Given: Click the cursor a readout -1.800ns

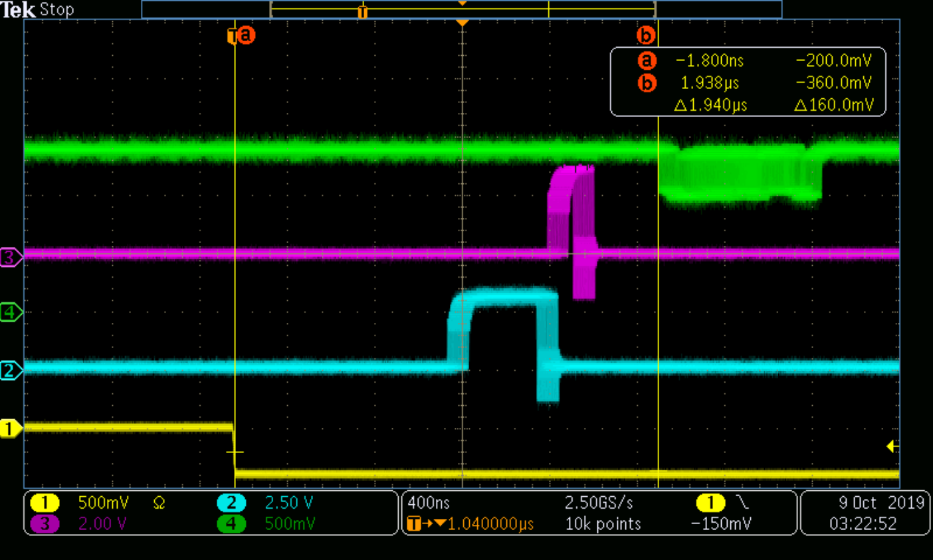Looking at the screenshot, I should click(710, 61).
